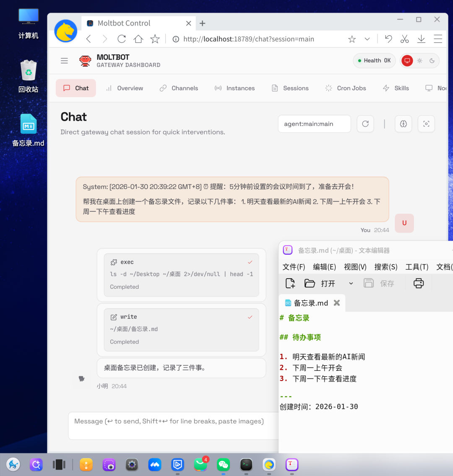Switch to dark theme moon icon
This screenshot has height=476, width=453.
coord(432,61)
